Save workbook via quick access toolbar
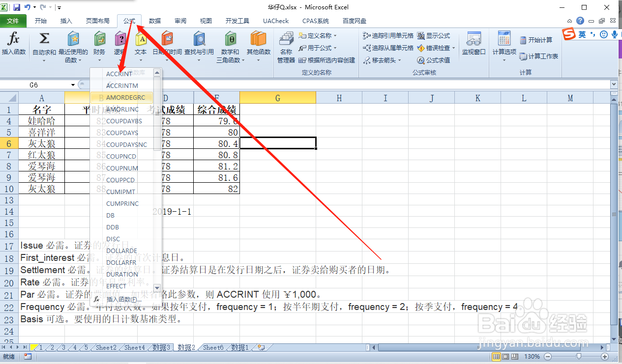This screenshot has height=364, width=622. coord(17,7)
